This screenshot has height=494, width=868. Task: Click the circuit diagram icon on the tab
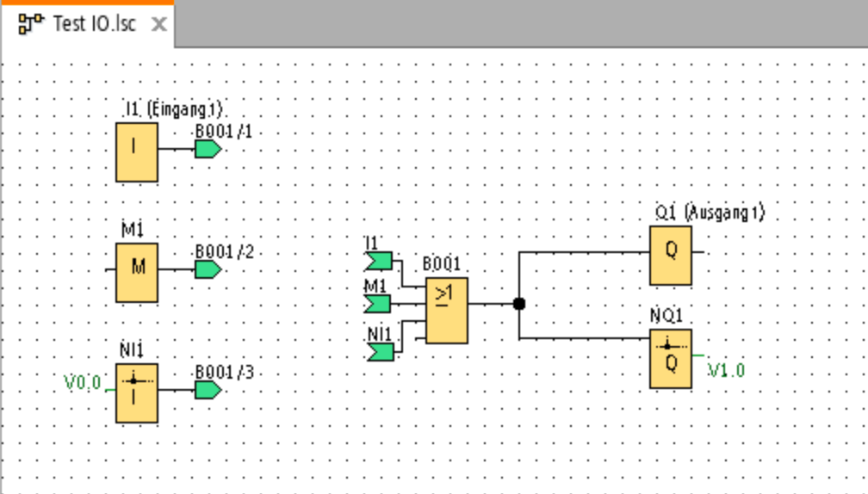tap(31, 24)
